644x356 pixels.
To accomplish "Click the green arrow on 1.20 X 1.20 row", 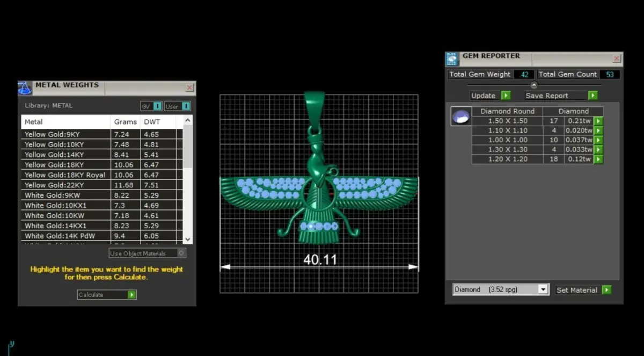I will pyautogui.click(x=598, y=159).
